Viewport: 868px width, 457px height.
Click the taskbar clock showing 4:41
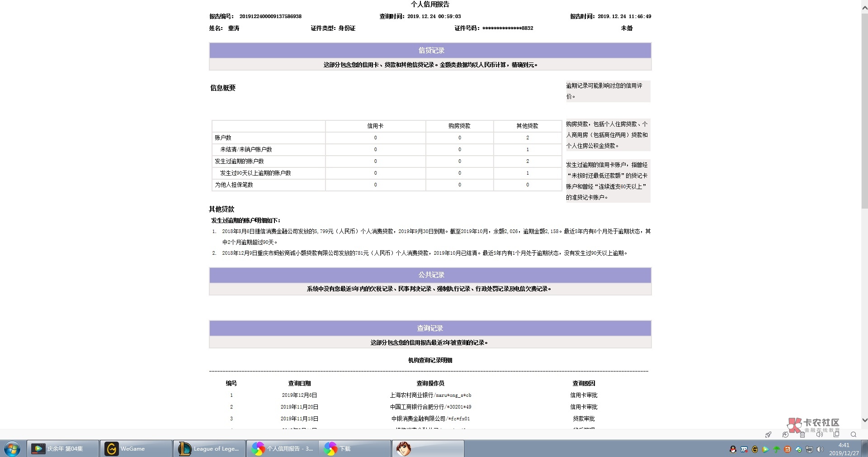pyautogui.click(x=844, y=449)
